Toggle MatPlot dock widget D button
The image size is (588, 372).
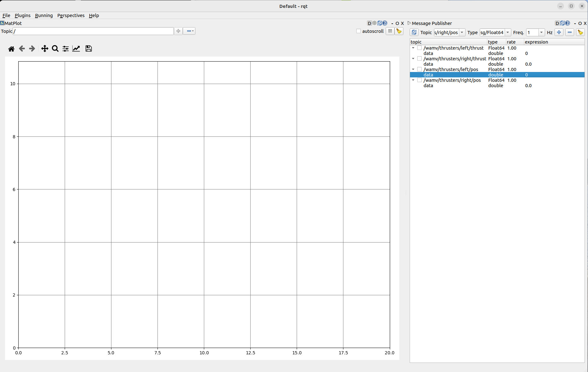tap(369, 23)
